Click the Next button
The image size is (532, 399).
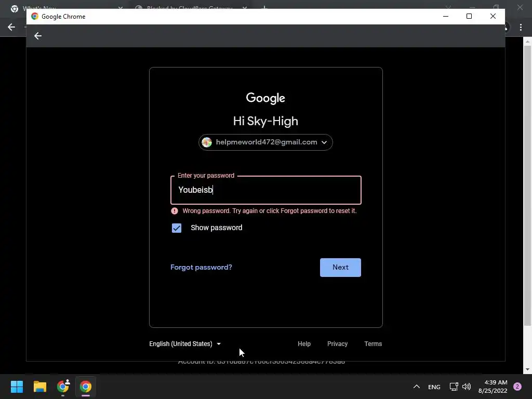[340, 268]
